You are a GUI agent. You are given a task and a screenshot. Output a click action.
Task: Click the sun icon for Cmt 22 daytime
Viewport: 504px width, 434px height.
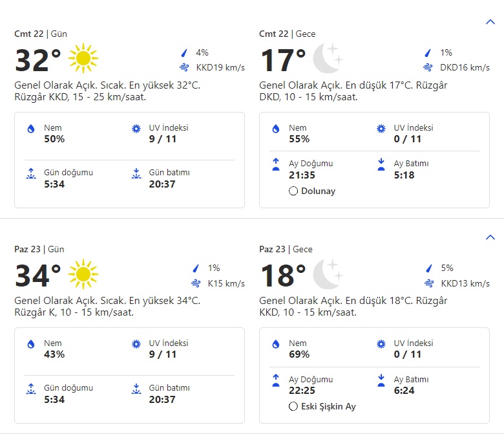click(83, 59)
